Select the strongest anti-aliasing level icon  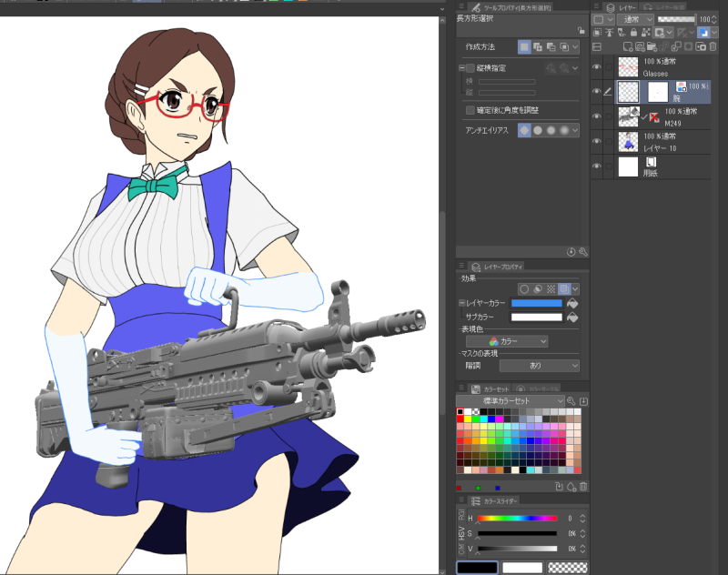561,130
